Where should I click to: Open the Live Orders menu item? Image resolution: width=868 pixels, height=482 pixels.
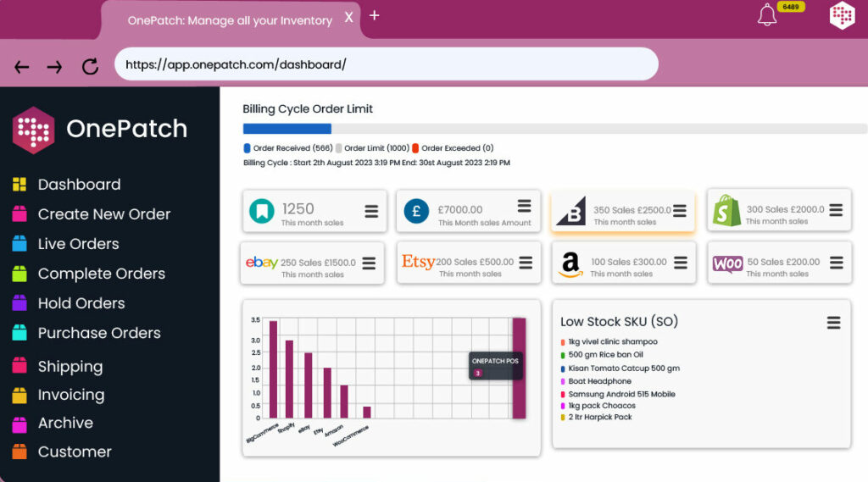[x=78, y=244]
